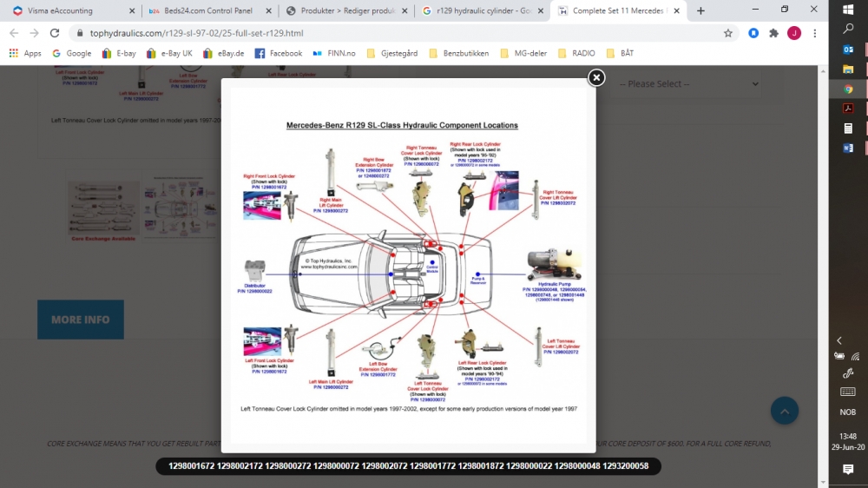Click the scroll-to-top arrow button
Viewport: 868px width, 488px height.
[785, 411]
